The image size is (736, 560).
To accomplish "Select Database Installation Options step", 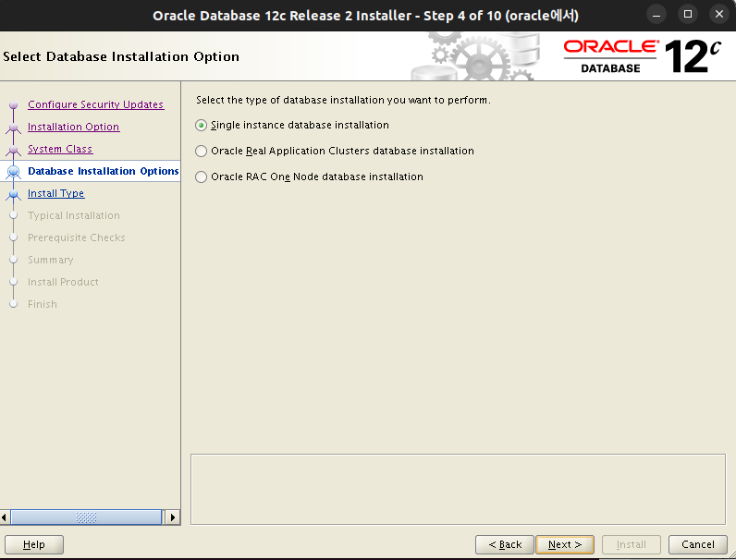I will pyautogui.click(x=104, y=171).
